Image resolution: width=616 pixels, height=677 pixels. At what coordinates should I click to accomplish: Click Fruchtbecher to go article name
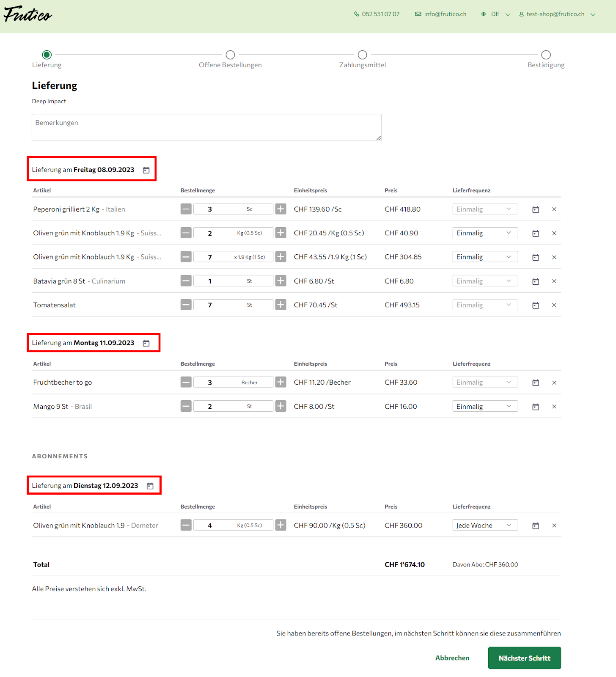click(63, 383)
